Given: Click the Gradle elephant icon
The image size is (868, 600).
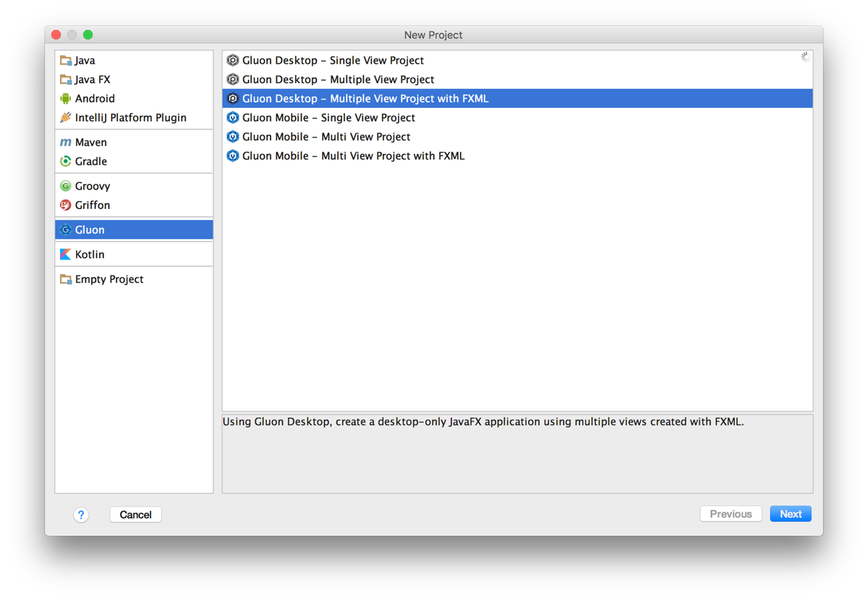Looking at the screenshot, I should tap(66, 161).
